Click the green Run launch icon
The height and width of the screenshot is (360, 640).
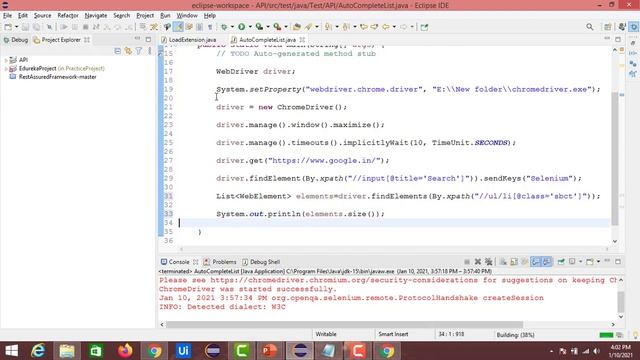point(242,27)
